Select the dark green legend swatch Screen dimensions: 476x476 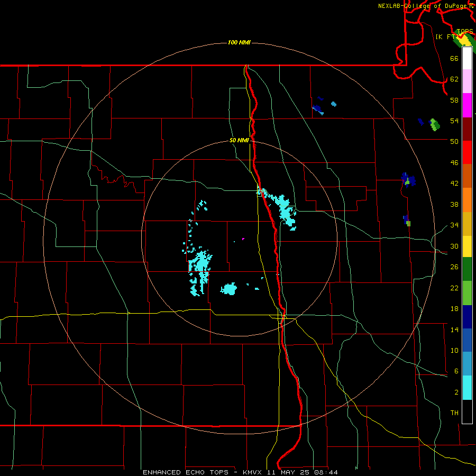tap(467, 269)
